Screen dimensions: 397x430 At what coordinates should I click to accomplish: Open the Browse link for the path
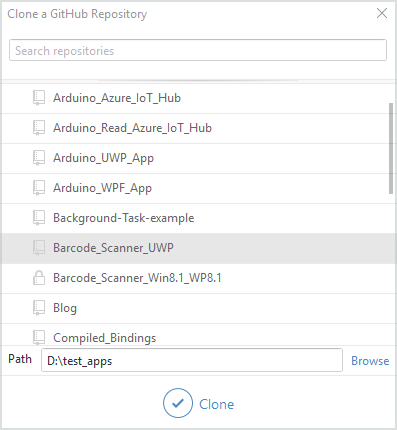click(370, 361)
